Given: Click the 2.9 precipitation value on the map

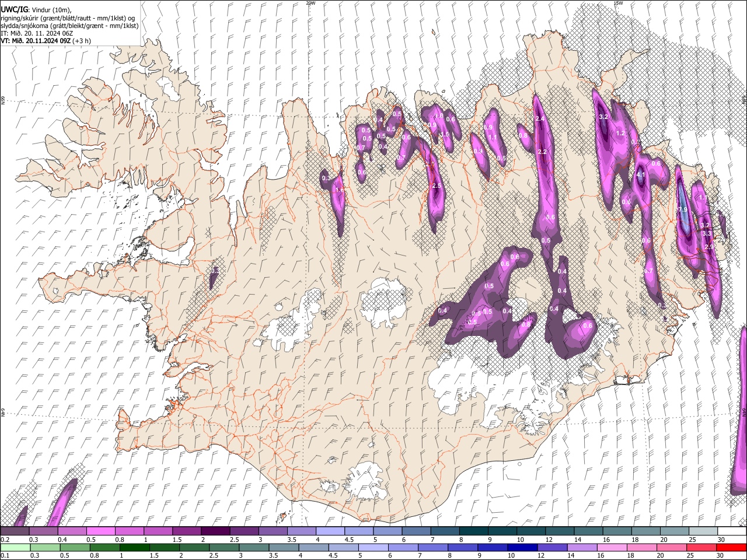Looking at the screenshot, I should (709, 247).
